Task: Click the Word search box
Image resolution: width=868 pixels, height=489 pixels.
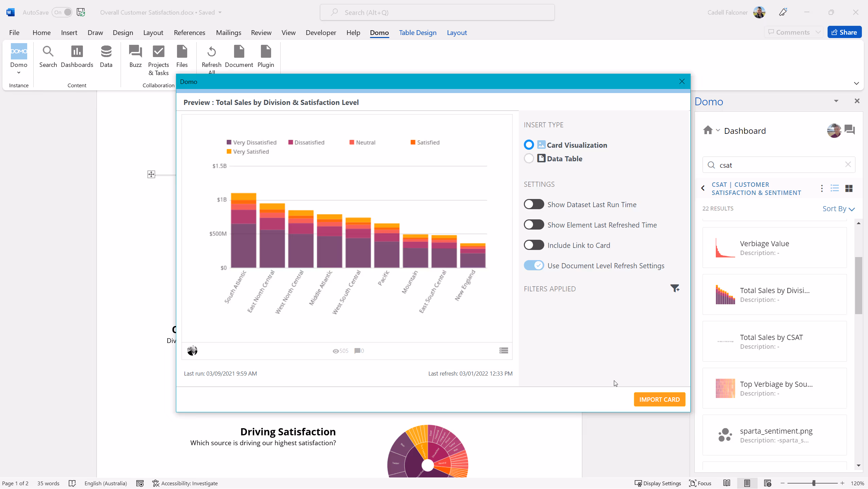Action: tap(437, 12)
